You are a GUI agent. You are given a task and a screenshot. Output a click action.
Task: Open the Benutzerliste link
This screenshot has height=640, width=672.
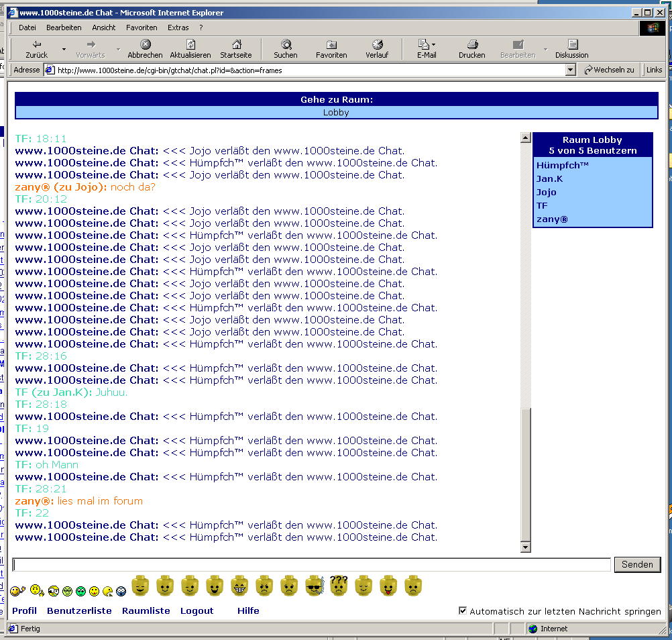[x=79, y=610]
